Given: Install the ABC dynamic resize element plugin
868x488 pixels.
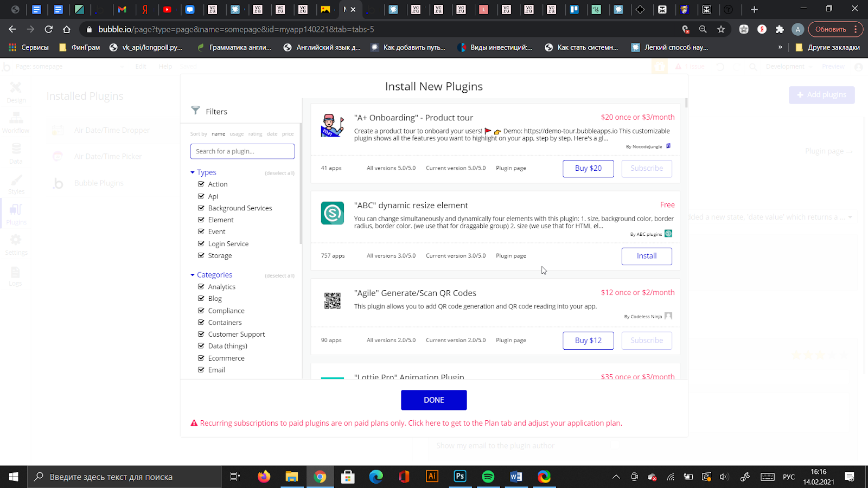Looking at the screenshot, I should click(646, 256).
